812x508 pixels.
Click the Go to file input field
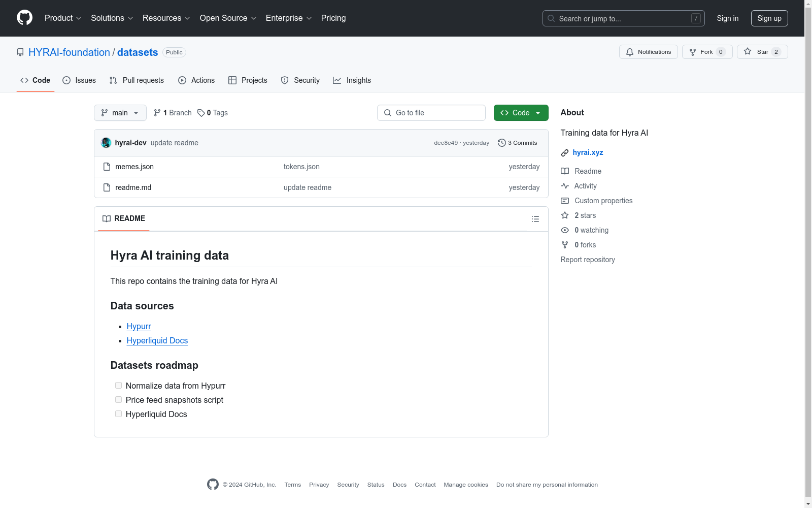point(431,113)
